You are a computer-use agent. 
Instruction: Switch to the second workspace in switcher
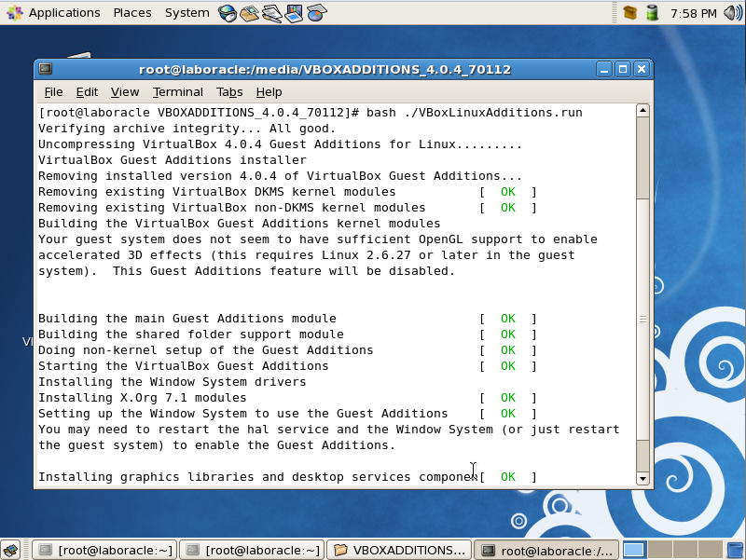[660, 550]
